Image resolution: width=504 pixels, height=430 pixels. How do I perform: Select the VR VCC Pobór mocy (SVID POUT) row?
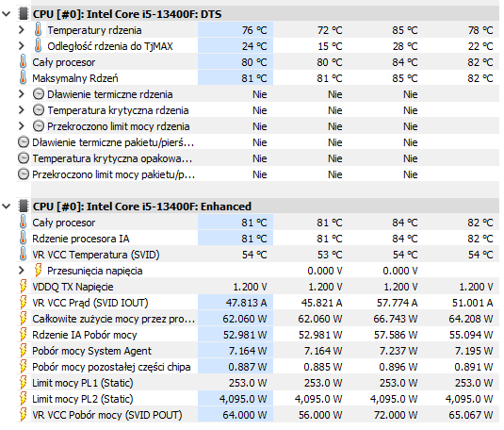coord(258,415)
